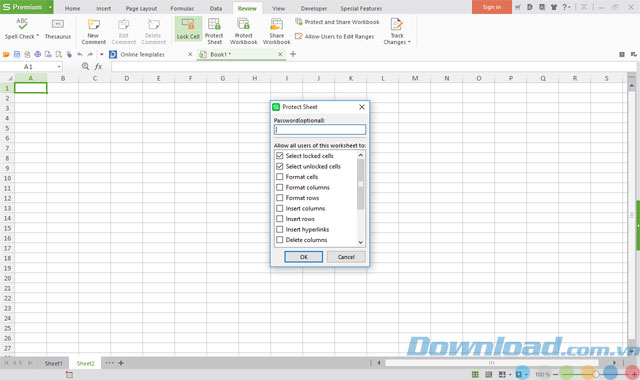Open the Thesaurus tool
This screenshot has width=640, height=380.
[x=58, y=29]
